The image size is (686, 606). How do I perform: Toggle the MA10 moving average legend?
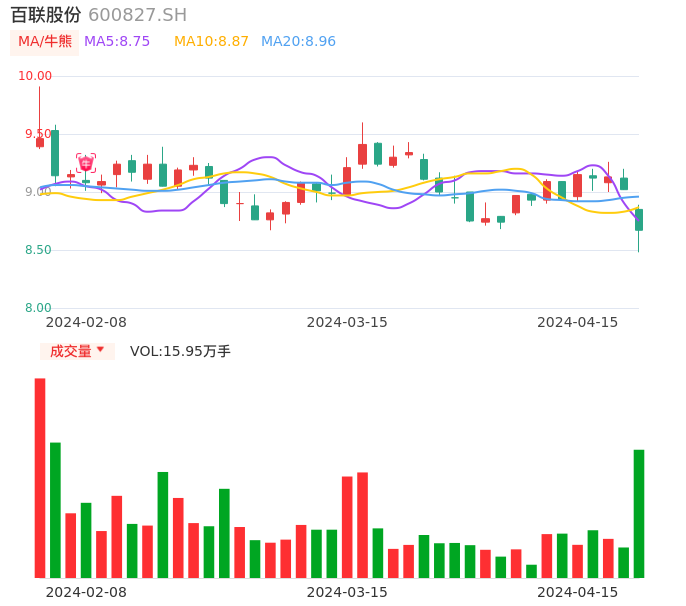click(x=211, y=42)
